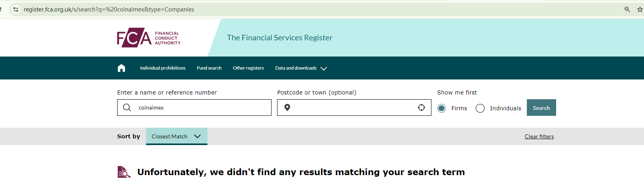This screenshot has height=185, width=644.
Task: Click the location pin icon
Action: [x=287, y=108]
